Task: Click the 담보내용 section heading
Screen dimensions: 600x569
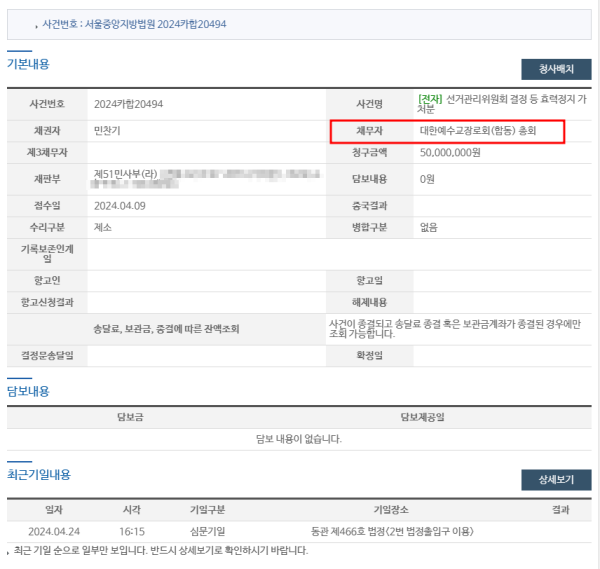Action: click(28, 391)
